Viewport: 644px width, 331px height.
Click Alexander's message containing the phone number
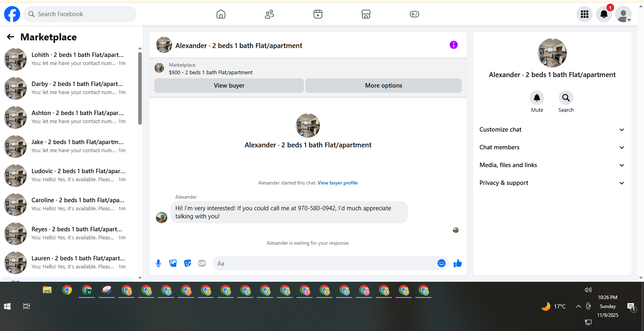[289, 212]
